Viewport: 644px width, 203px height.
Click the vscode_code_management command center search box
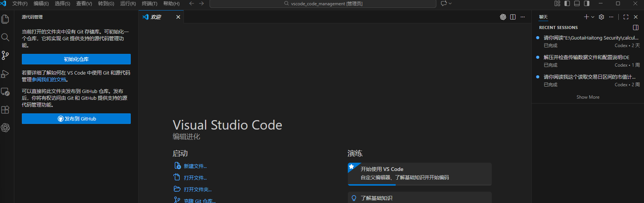(x=323, y=4)
